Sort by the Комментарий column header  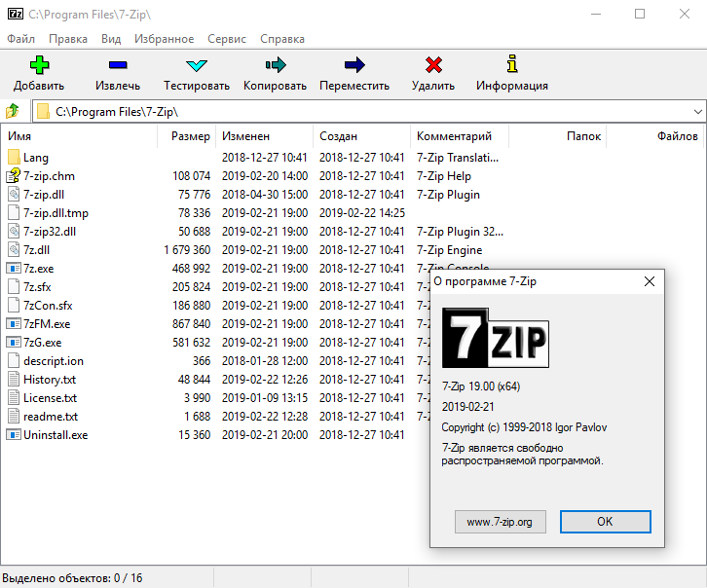(460, 136)
